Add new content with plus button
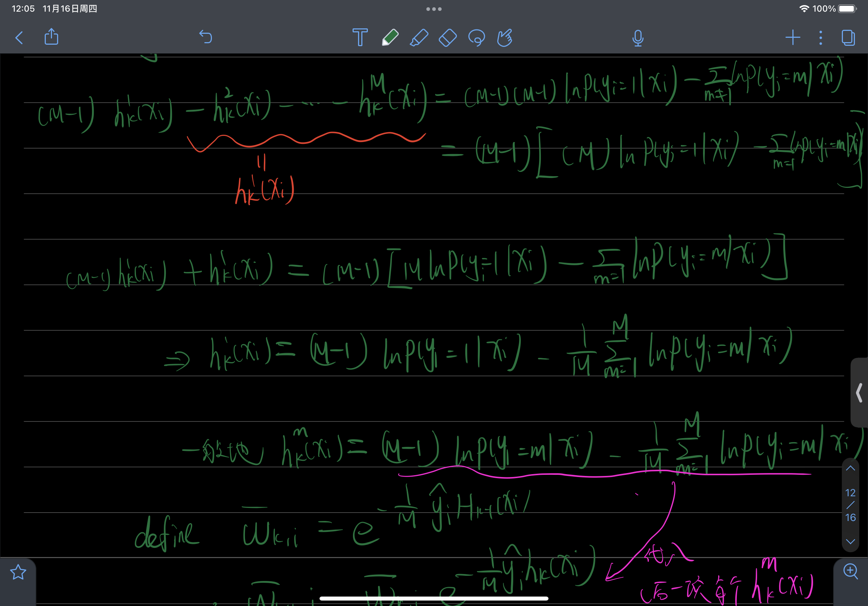Viewport: 868px width, 606px height. pos(793,37)
